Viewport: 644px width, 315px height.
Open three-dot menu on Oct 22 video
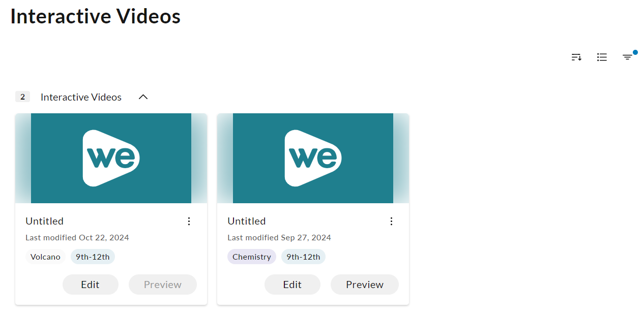[189, 221]
